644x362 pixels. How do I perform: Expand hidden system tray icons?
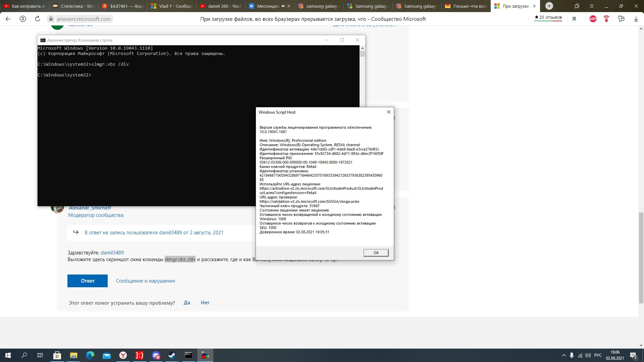click(x=563, y=355)
